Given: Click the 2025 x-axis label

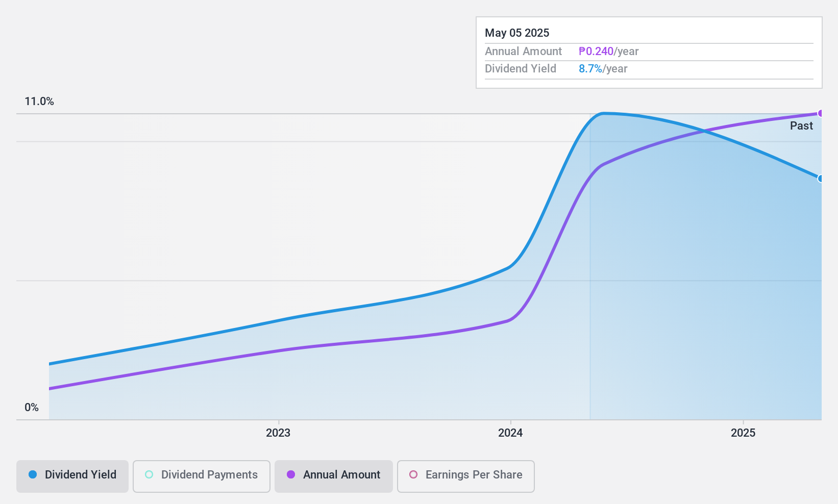Looking at the screenshot, I should 743,433.
